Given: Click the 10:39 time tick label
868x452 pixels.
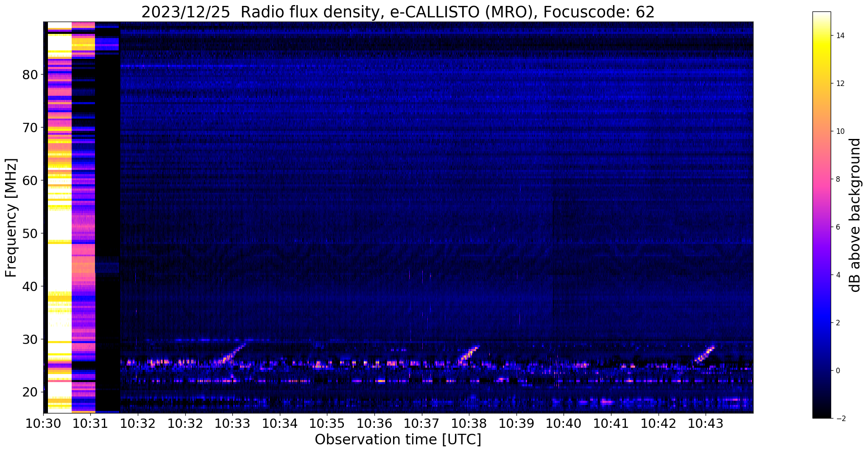Looking at the screenshot, I should (x=516, y=424).
